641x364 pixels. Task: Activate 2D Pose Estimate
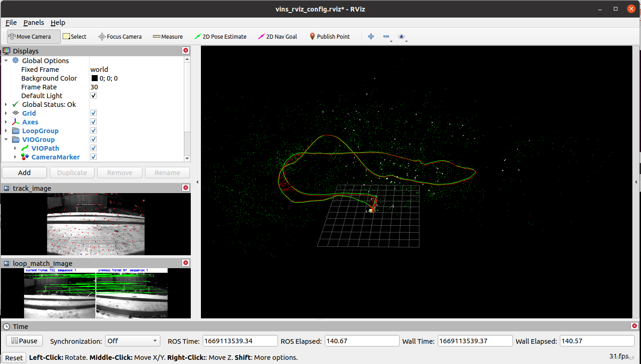pos(221,36)
